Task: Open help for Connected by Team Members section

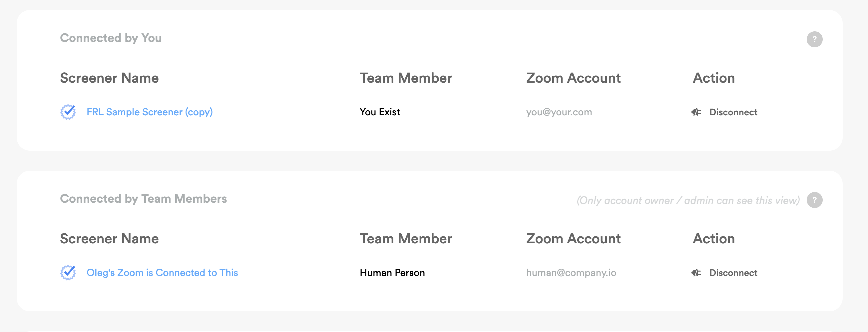Action: tap(814, 200)
